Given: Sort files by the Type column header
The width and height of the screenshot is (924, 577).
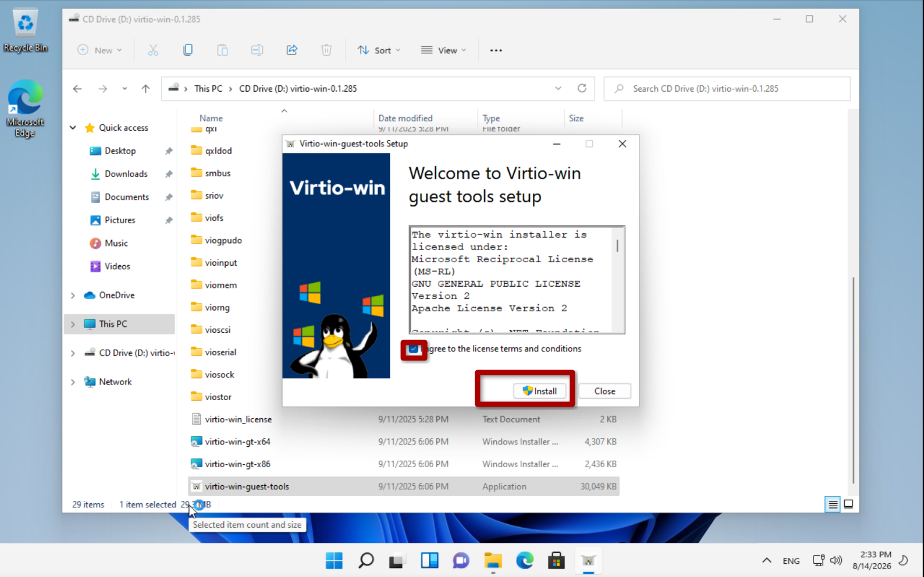Looking at the screenshot, I should pos(491,118).
